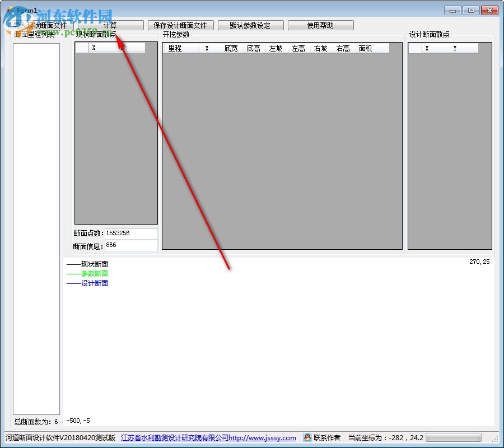Screen dimensions: 504x448
Task: Click X column header in 开挖参数 table
Action: 209,48
